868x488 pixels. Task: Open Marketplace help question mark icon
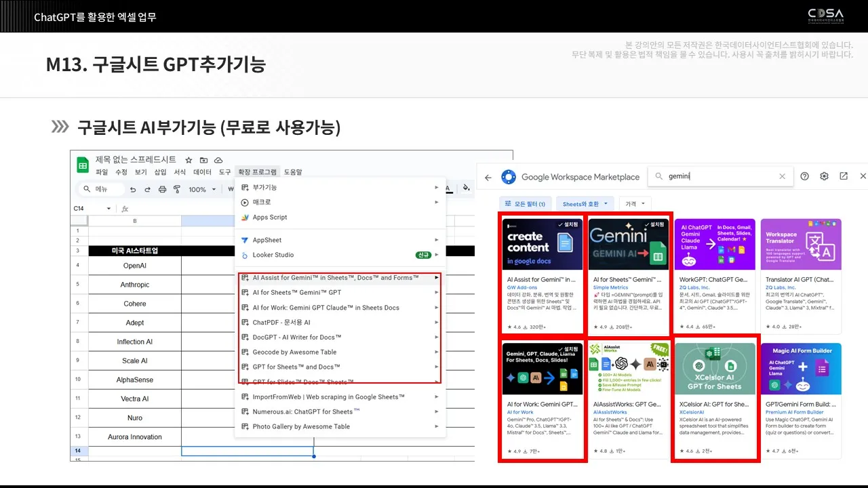(x=805, y=176)
